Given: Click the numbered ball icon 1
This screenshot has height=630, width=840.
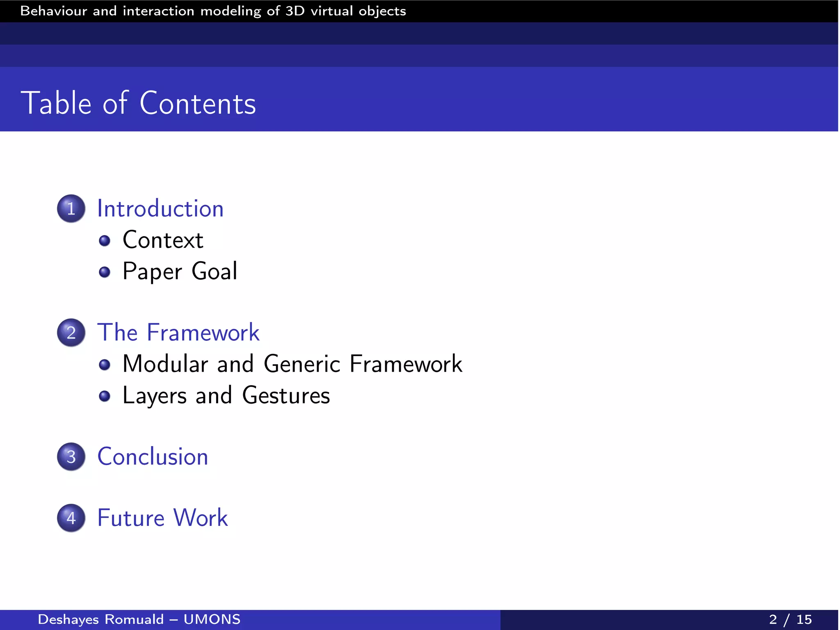Looking at the screenshot, I should (x=71, y=209).
